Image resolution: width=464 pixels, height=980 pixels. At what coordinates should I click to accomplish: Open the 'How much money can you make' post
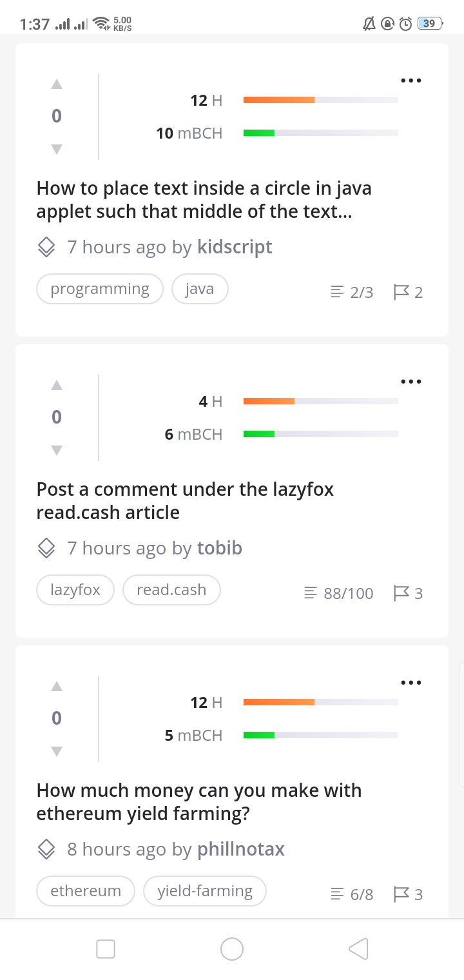point(199,801)
